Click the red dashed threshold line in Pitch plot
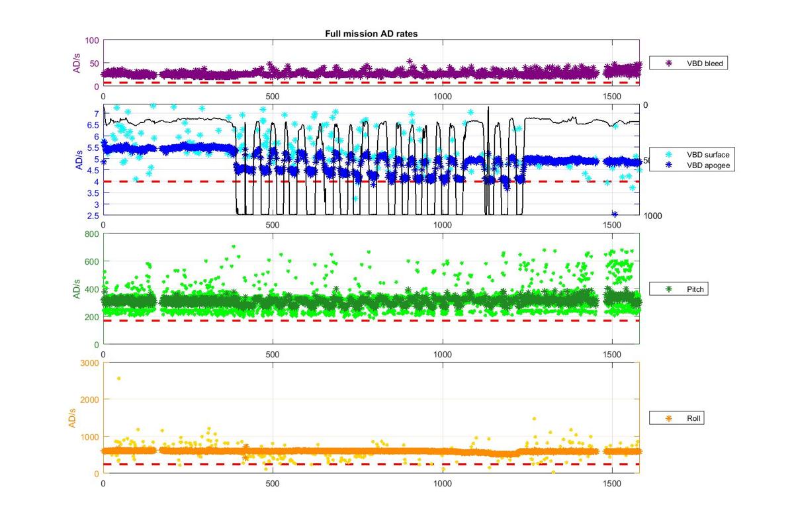The height and width of the screenshot is (532, 794). pos(371,320)
